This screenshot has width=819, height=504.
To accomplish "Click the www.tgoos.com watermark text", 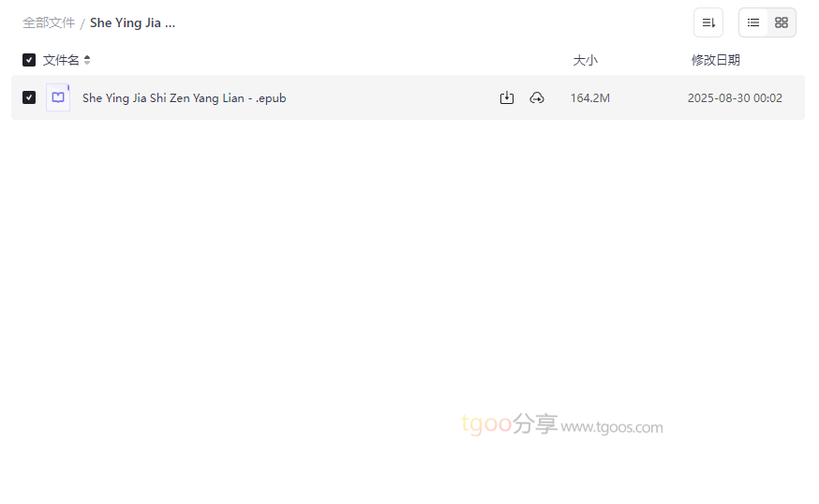I will [612, 427].
